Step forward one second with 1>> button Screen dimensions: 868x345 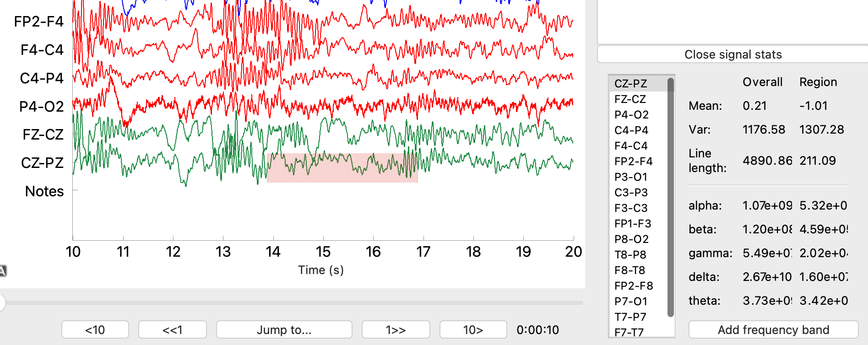pyautogui.click(x=396, y=330)
